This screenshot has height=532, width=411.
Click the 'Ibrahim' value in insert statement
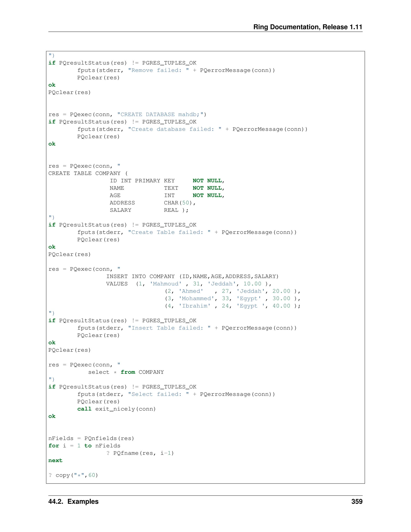[x=194, y=306]
